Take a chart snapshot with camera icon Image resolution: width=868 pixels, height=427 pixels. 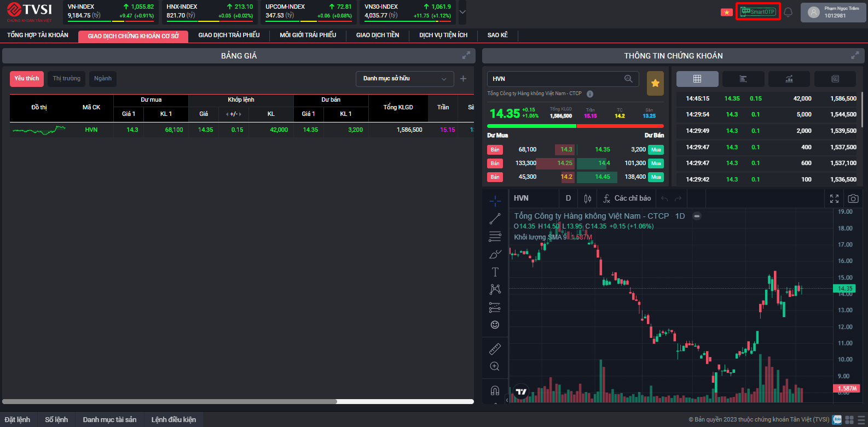tap(853, 198)
